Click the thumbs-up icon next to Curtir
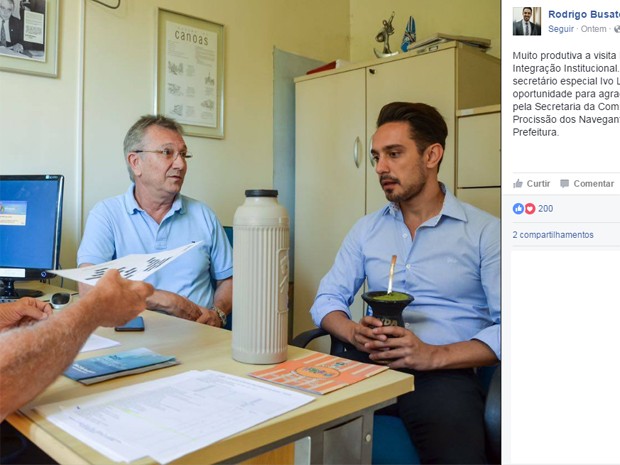Viewport: 620px width, 465px height. (518, 183)
